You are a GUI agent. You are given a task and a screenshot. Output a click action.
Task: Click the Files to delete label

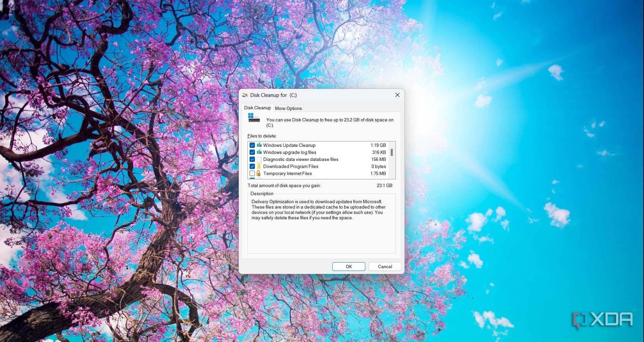(262, 136)
